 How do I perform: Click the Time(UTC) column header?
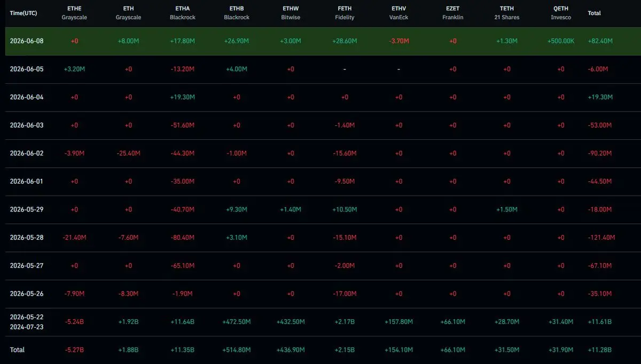pyautogui.click(x=22, y=13)
